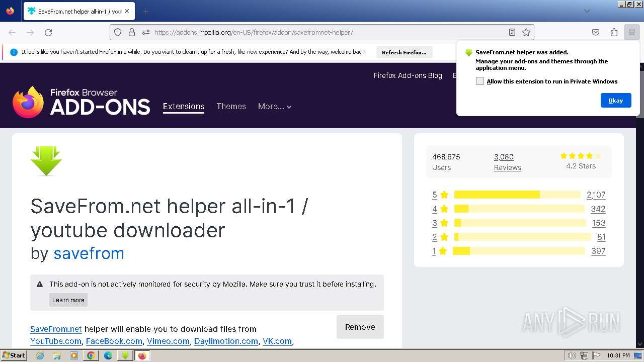The height and width of the screenshot is (362, 644).
Task: Close the SaveFrom.net helper tab
Action: [127, 11]
